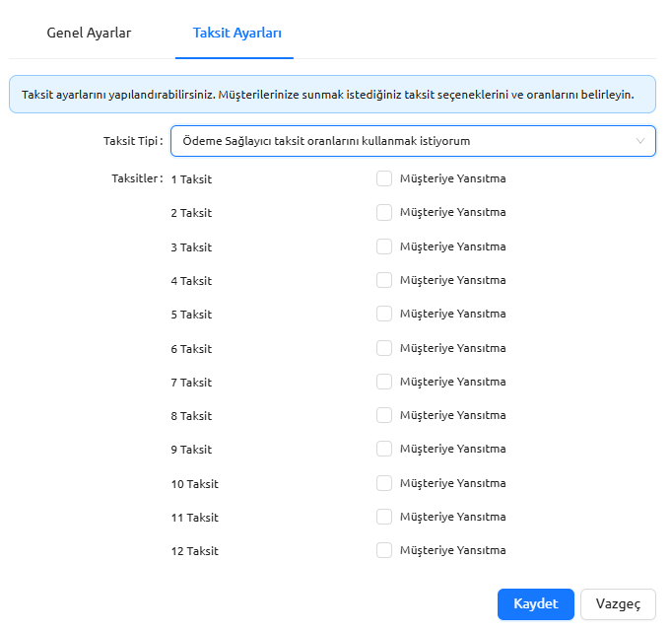Click the '3 Taksit' row label
The width and height of the screenshot is (672, 632).
tap(191, 247)
